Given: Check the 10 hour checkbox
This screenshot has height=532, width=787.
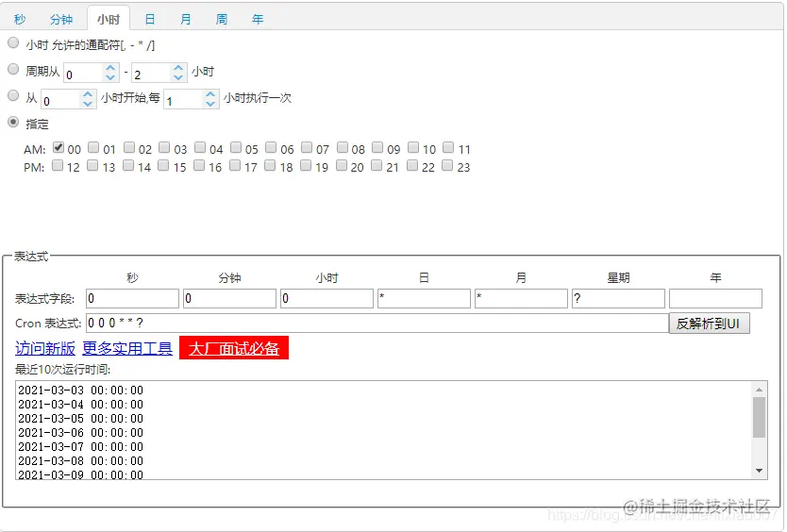Looking at the screenshot, I should click(413, 147).
